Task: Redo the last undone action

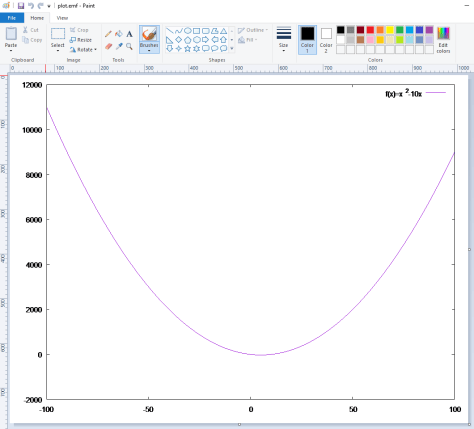Action: point(40,6)
